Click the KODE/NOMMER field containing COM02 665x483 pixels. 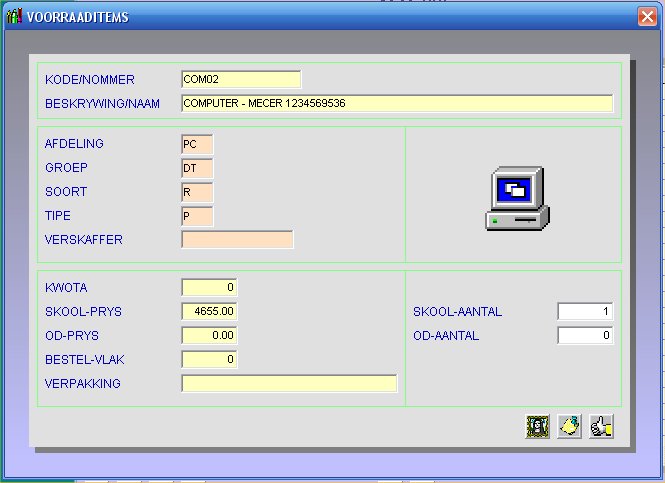pyautogui.click(x=240, y=80)
